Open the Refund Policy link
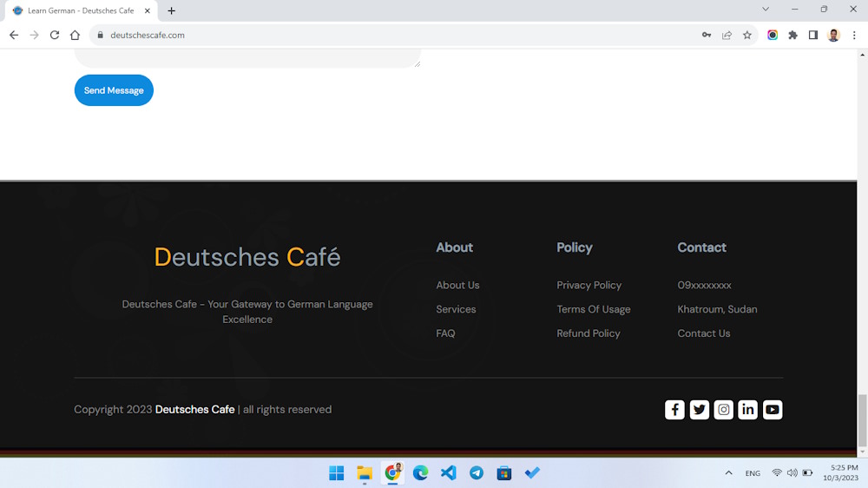868x488 pixels. tap(589, 333)
